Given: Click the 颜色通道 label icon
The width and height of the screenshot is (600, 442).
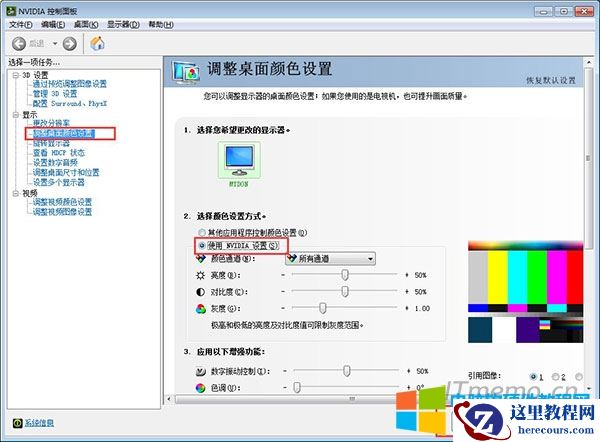Looking at the screenshot, I should click(201, 259).
